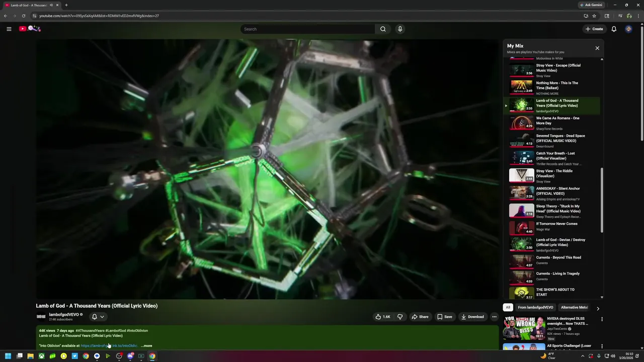Select Alternative Metal filter chip
Image resolution: width=644 pixels, height=362 pixels.
575,308
